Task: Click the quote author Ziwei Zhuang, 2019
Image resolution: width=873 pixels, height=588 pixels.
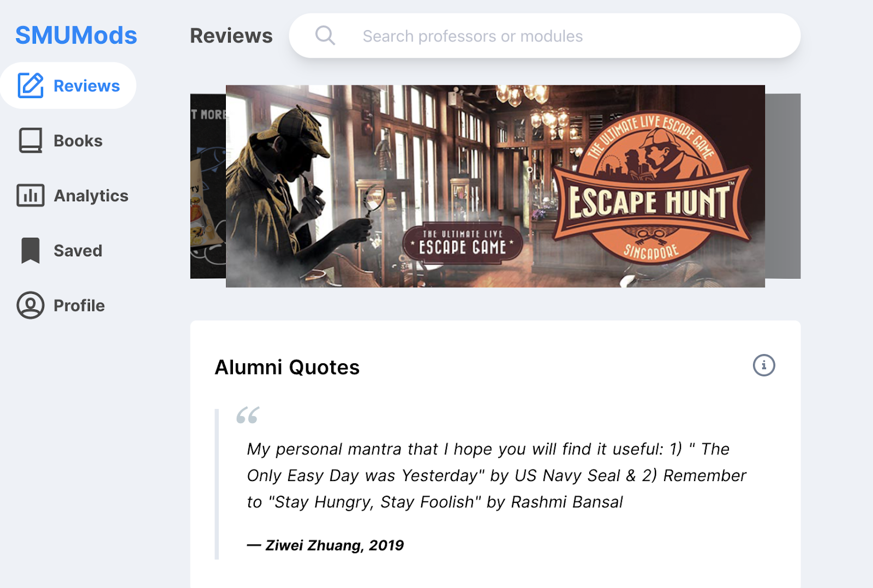Action: click(x=326, y=545)
